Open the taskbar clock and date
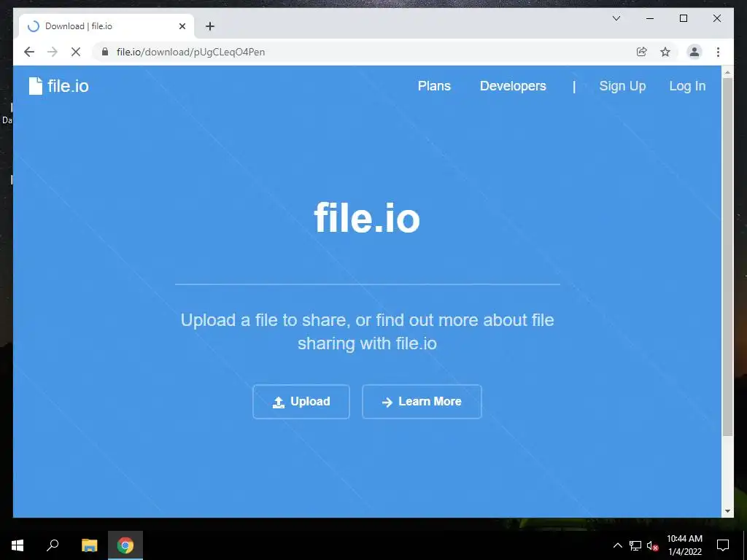This screenshot has width=747, height=560. 684,545
